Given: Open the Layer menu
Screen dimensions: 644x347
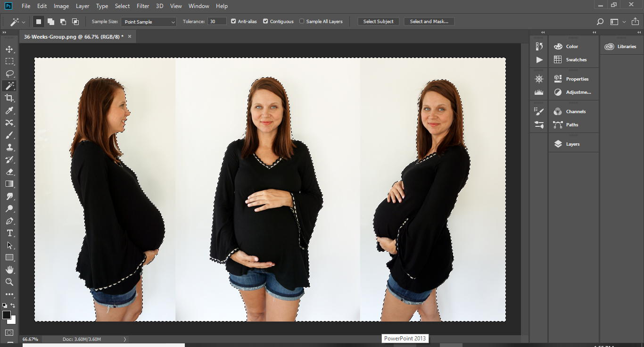Looking at the screenshot, I should coord(83,6).
